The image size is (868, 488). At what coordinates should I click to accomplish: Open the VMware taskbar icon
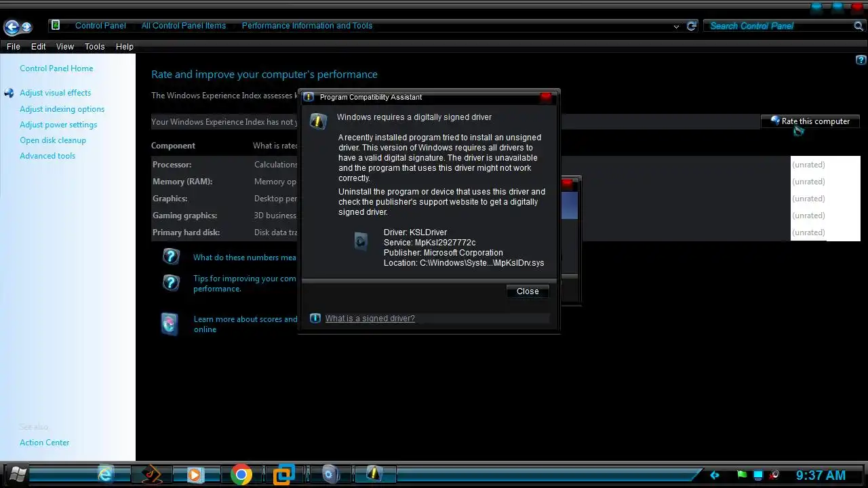tap(284, 474)
